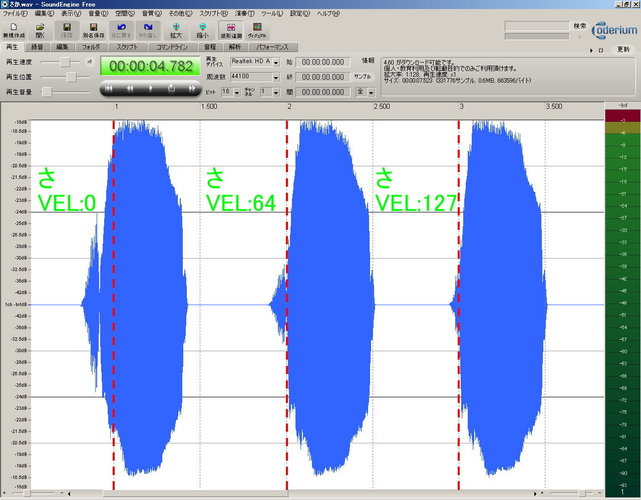Viewport: 641px width, 500px height.
Task: Click the 縮小 (Zoom out) icon
Action: [x=202, y=30]
